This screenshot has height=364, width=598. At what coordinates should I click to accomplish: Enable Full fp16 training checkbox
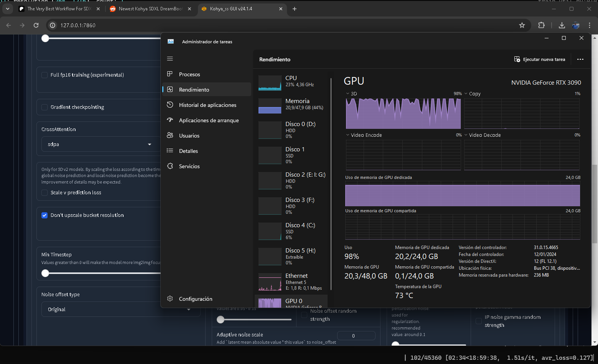[44, 75]
